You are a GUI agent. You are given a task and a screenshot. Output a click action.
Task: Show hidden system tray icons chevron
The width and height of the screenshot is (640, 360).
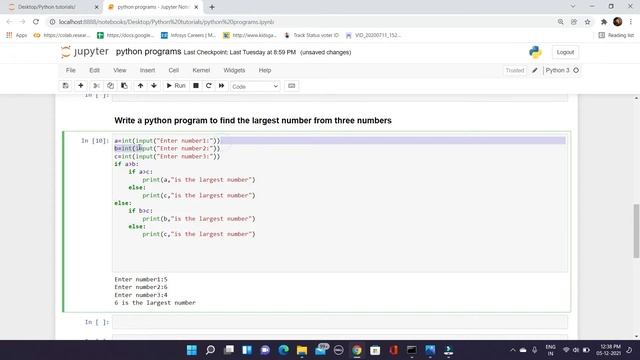click(513, 350)
